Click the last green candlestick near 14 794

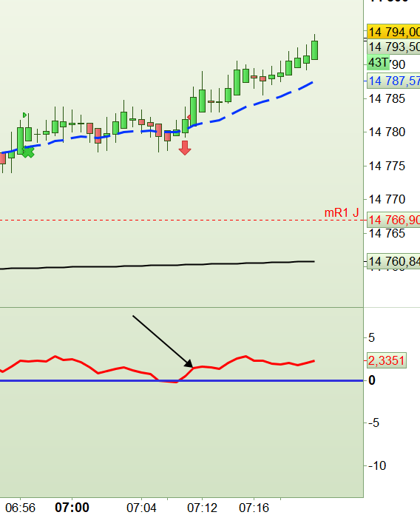tap(315, 50)
